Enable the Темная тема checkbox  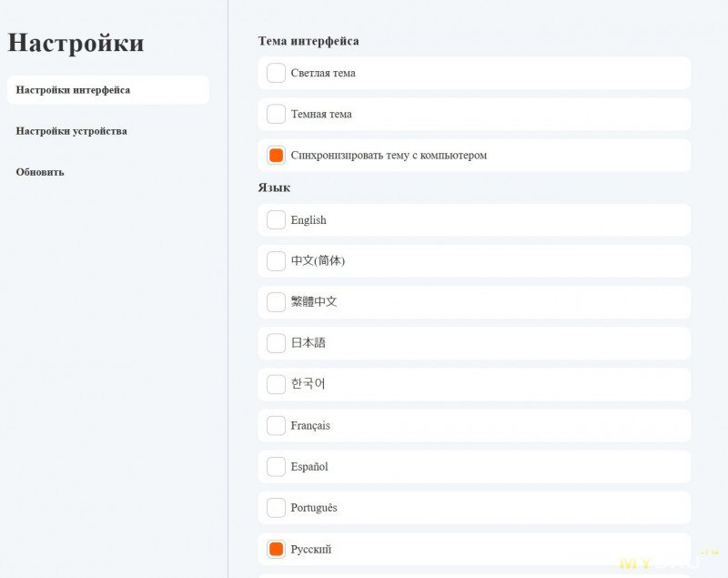pos(276,114)
